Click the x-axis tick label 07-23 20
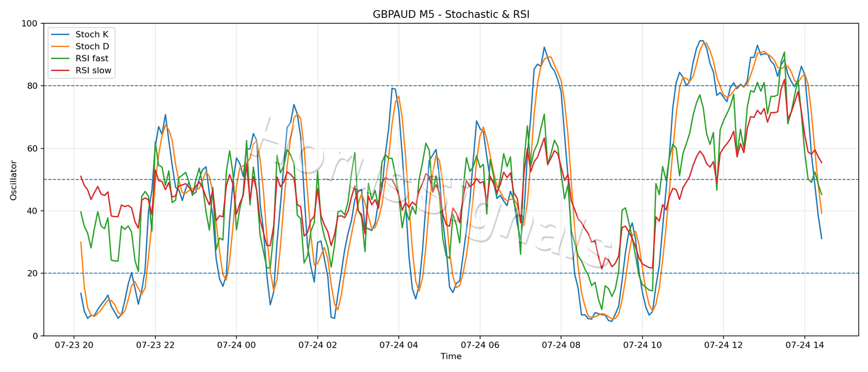 point(74,345)
